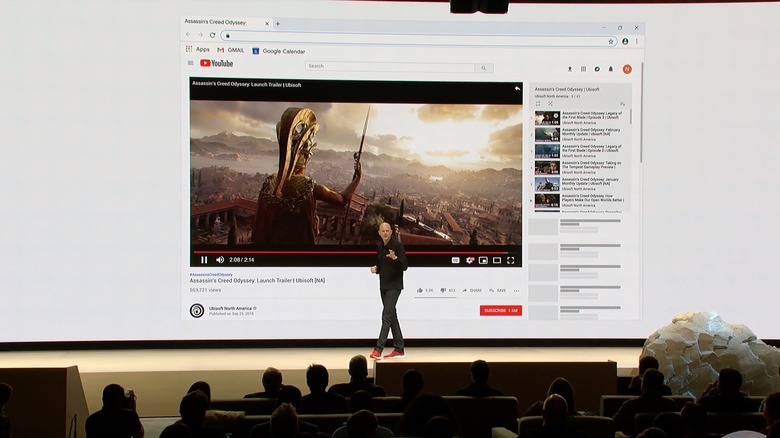Subscribe to Ubisoft North America
Image resolution: width=780 pixels, height=438 pixels.
[501, 311]
